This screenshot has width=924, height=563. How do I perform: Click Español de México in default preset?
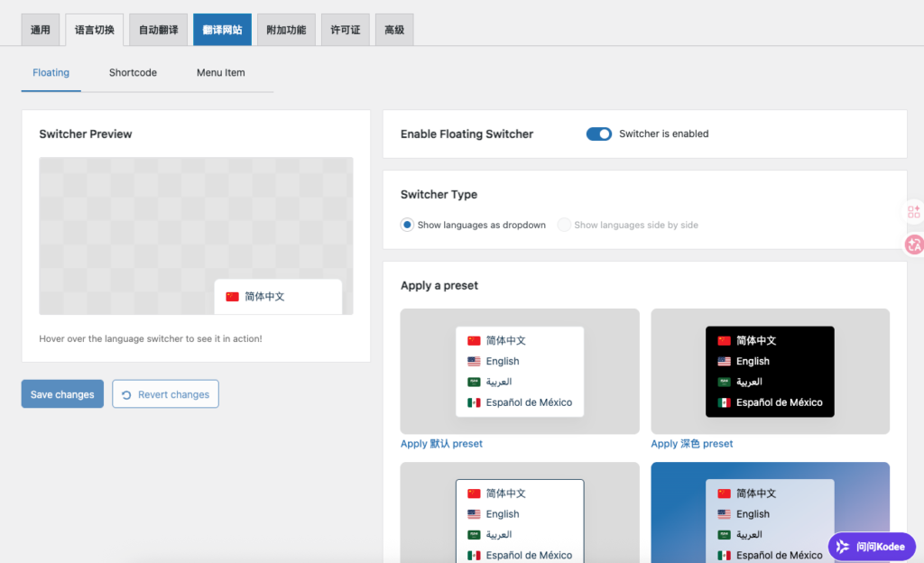[x=529, y=402]
